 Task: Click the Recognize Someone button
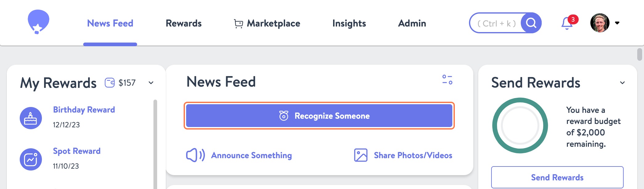pyautogui.click(x=320, y=116)
